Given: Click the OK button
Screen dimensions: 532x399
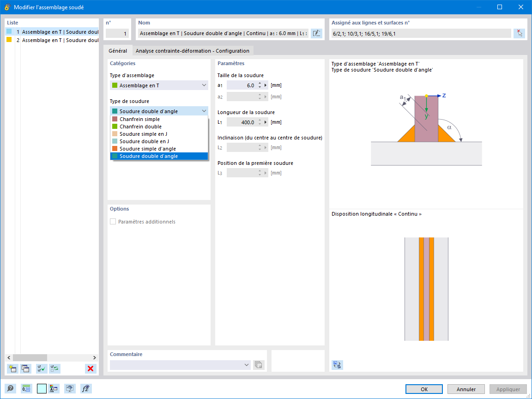Looking at the screenshot, I should coord(424,389).
